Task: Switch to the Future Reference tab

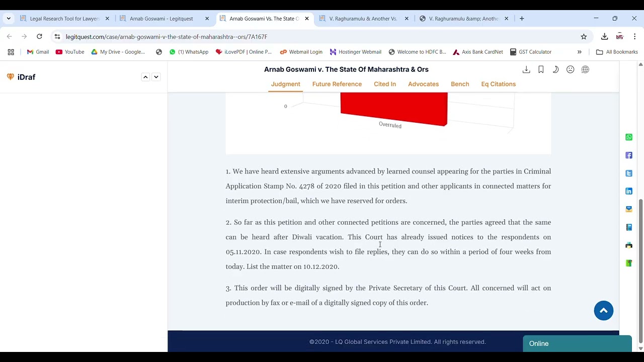Action: pyautogui.click(x=337, y=84)
